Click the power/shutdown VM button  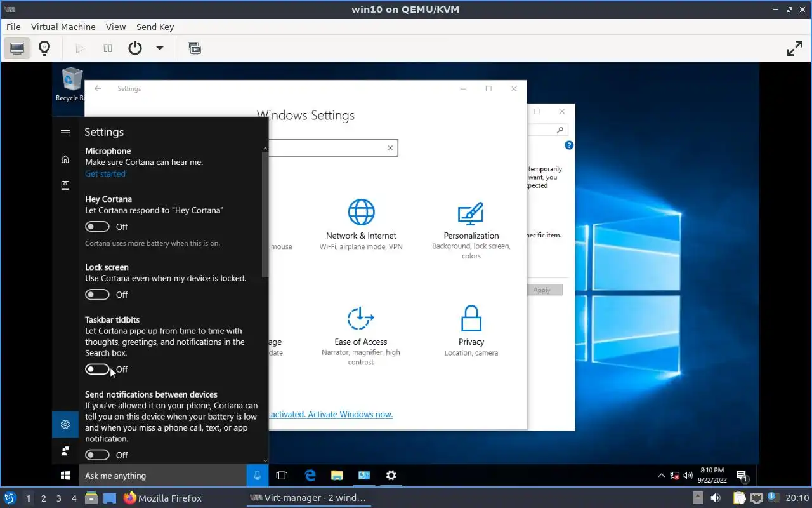coord(135,48)
